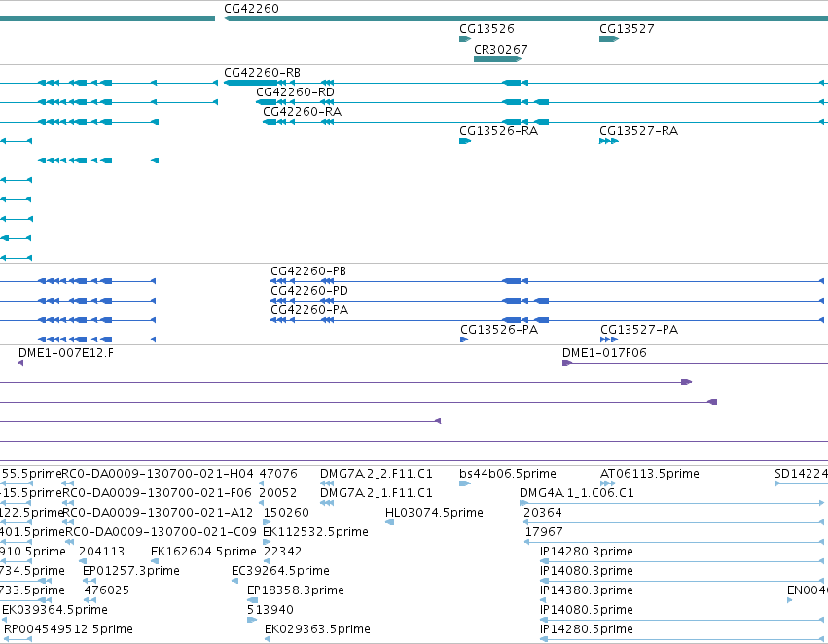Select protein label CG42260-PA

pyautogui.click(x=309, y=310)
